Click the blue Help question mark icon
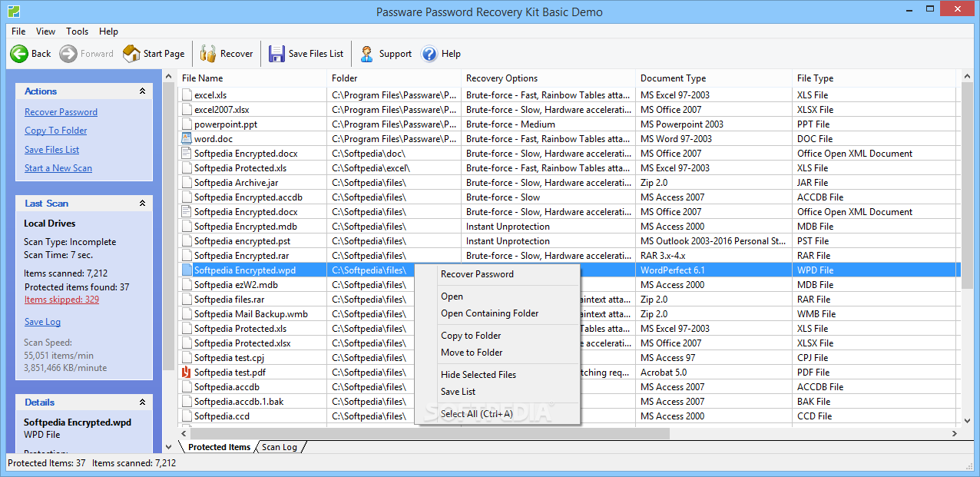Image resolution: width=980 pixels, height=477 pixels. pos(429,54)
